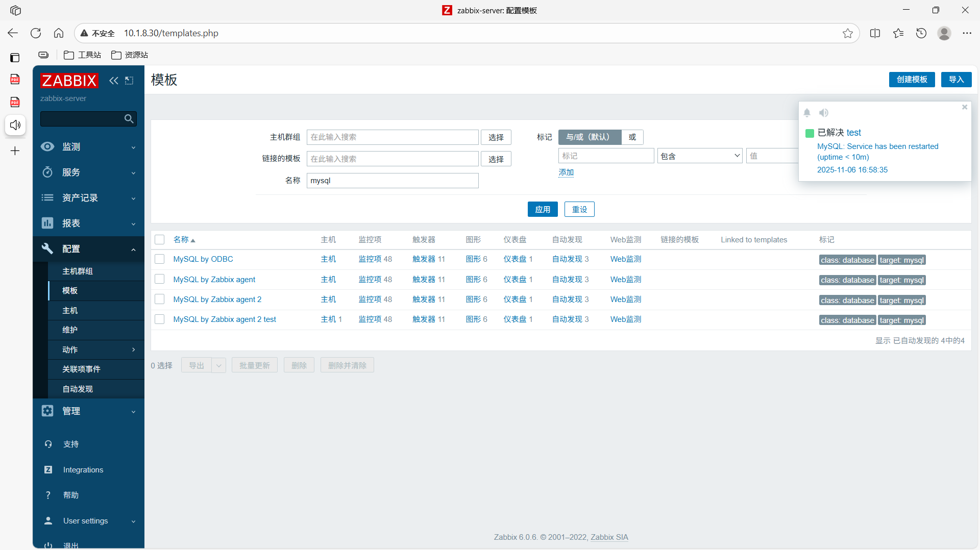Open 自动发现 in configuration submenu
Screen dimensions: 980x550
(96, 389)
